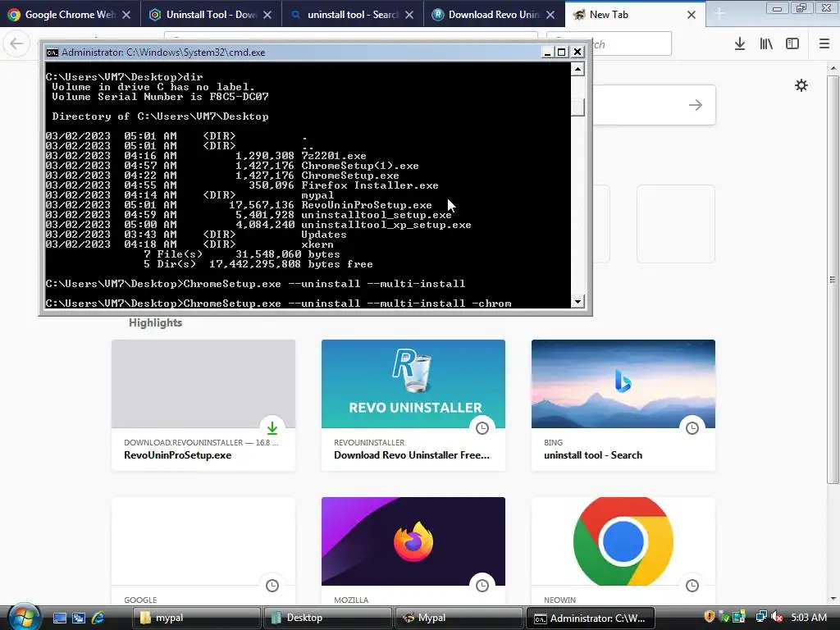
Task: Click 7z2201.exe entry in directory listing
Action: pos(334,156)
